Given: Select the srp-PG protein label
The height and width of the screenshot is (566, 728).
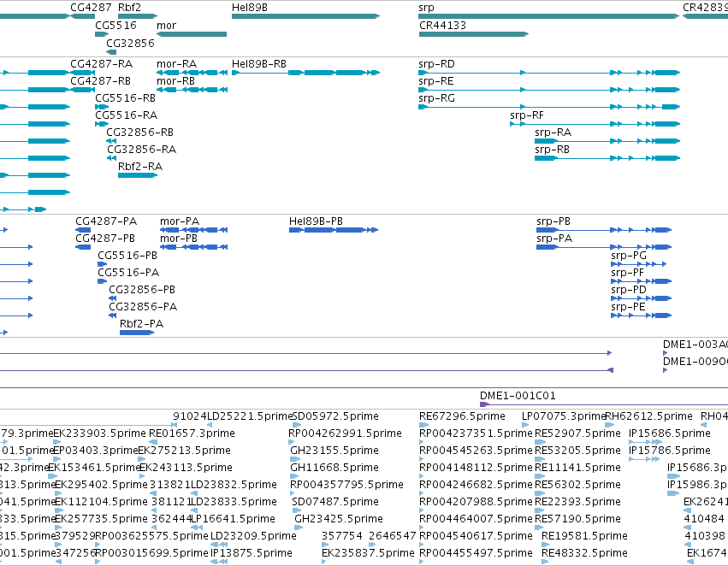Looking at the screenshot, I should [x=629, y=256].
